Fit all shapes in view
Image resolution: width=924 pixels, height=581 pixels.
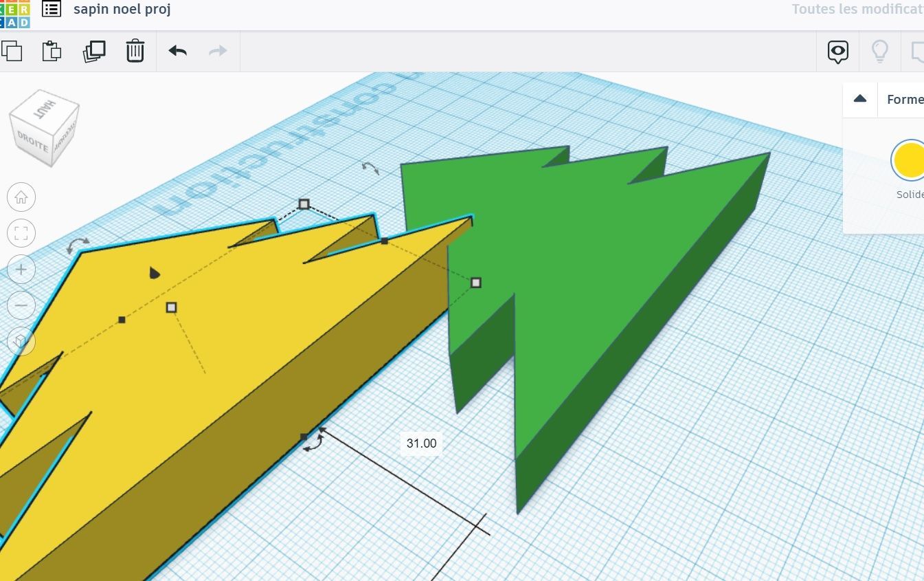point(21,233)
